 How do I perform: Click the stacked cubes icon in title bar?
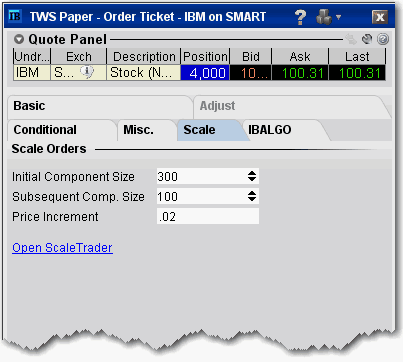(x=324, y=17)
